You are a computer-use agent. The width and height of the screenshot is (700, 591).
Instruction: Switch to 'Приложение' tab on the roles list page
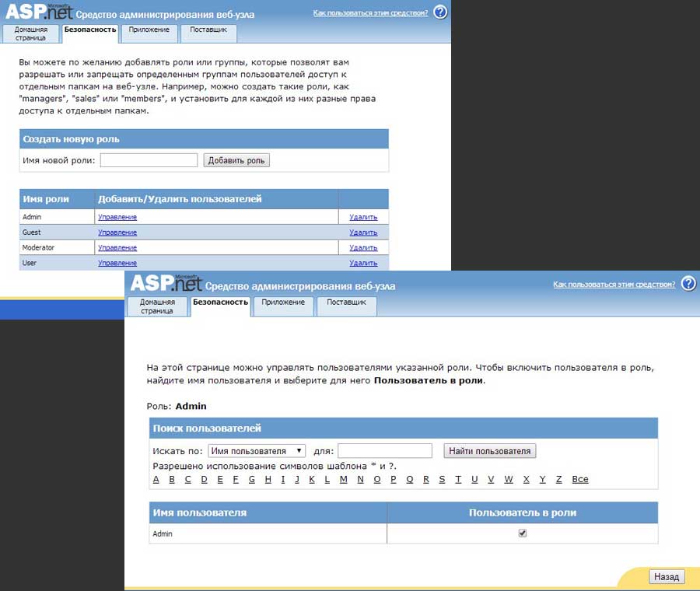149,33
